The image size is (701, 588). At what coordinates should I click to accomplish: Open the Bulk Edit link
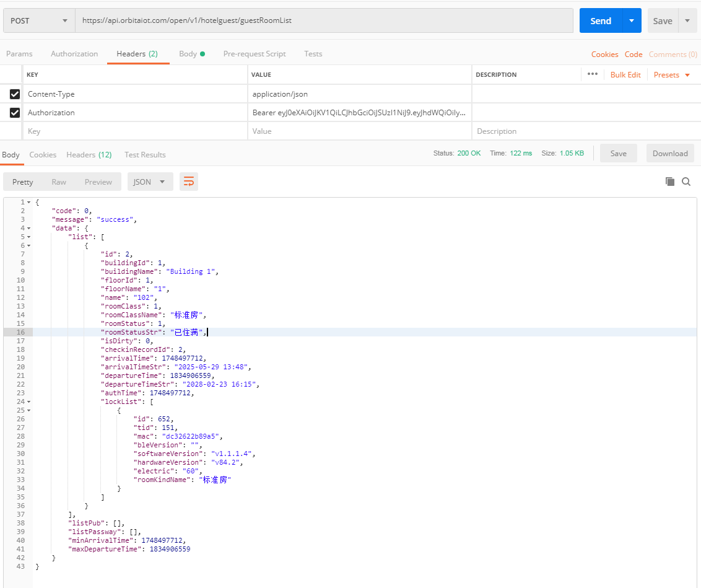[625, 75]
